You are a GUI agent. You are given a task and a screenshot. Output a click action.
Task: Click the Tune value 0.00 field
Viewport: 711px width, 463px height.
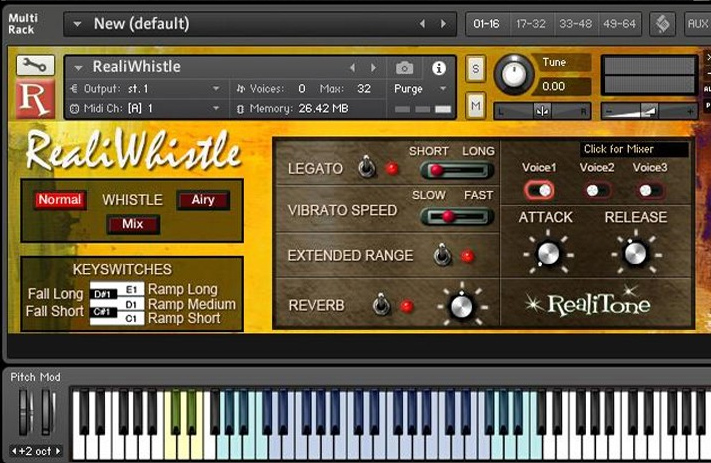(x=564, y=86)
